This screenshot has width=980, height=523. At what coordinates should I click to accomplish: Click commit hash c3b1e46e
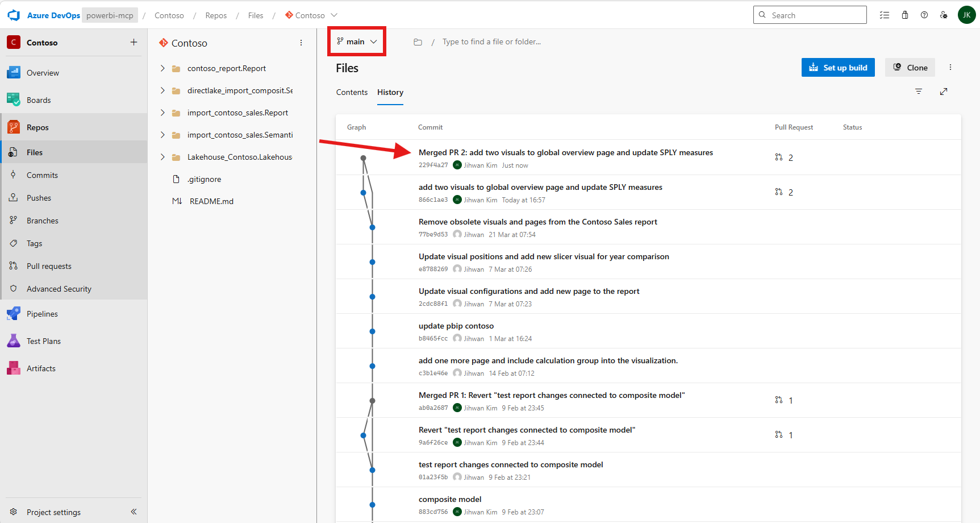pos(433,373)
